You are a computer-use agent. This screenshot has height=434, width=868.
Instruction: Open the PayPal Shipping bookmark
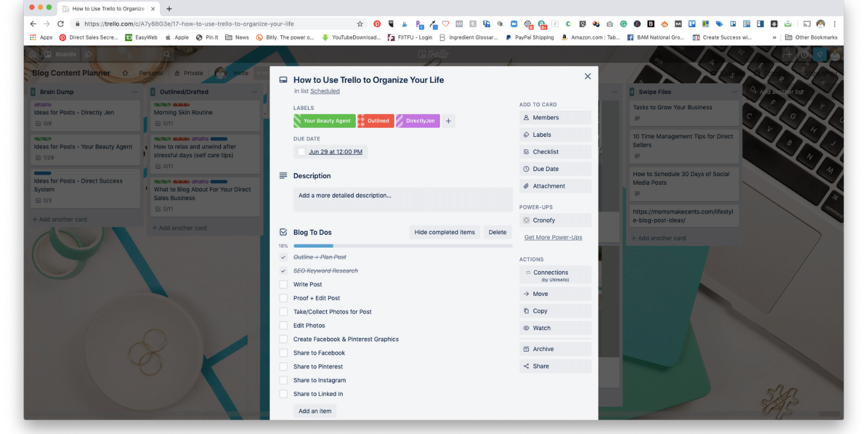click(529, 37)
